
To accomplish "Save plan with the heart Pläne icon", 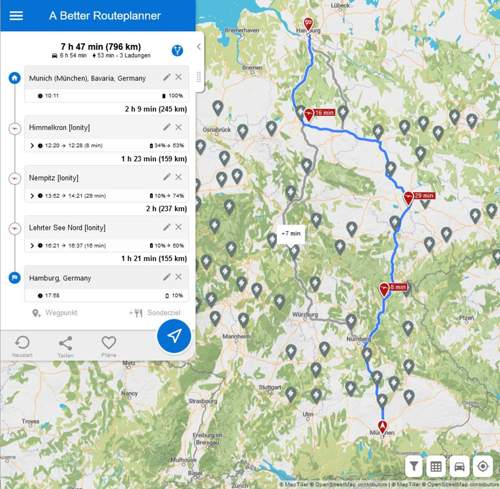I will [x=109, y=346].
